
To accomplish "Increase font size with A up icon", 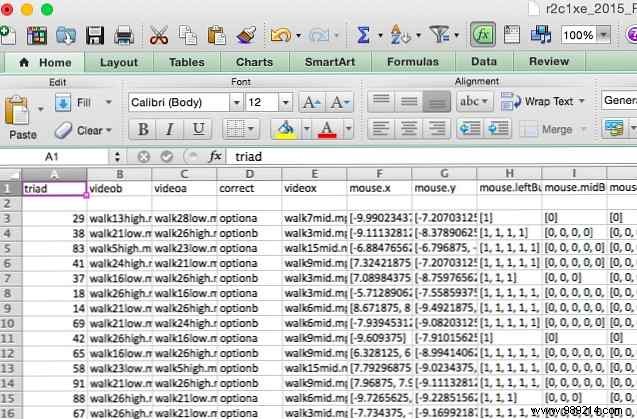I will (x=312, y=102).
